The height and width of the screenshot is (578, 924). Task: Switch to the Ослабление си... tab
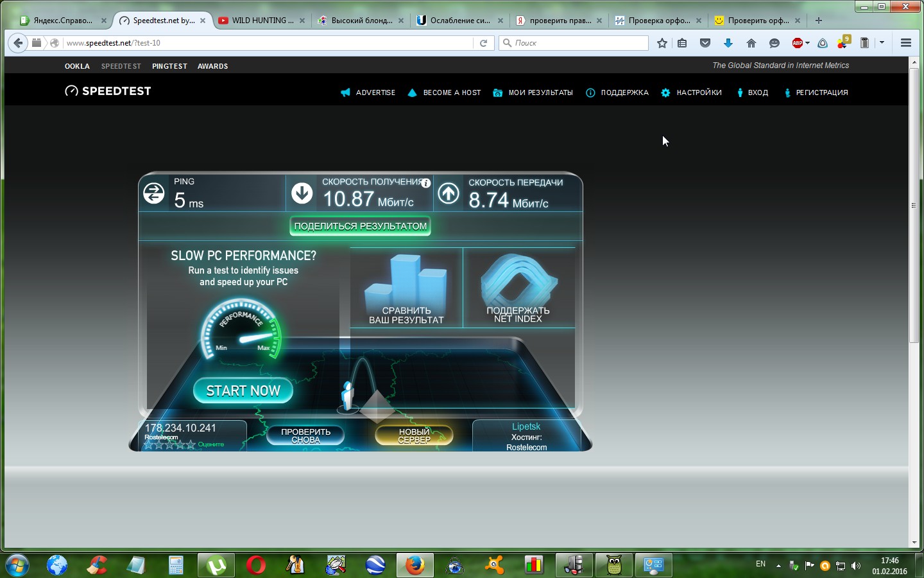(x=460, y=21)
